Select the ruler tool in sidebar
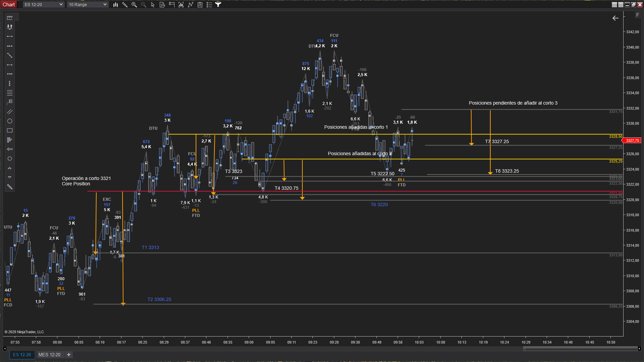The image size is (644, 362). (x=10, y=18)
